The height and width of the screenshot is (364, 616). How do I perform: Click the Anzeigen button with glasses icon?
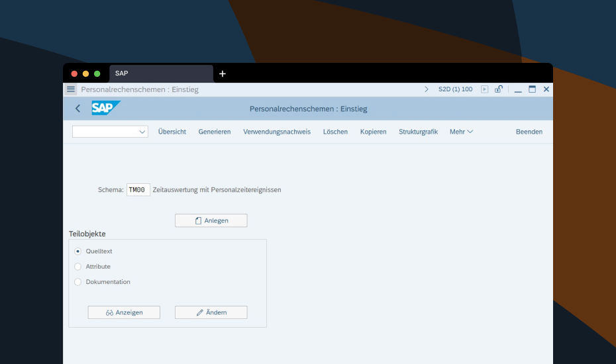(x=124, y=312)
